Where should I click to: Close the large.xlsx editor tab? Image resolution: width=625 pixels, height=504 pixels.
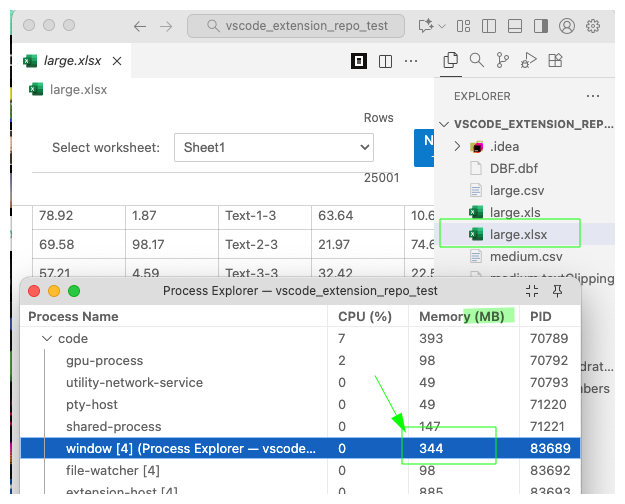tap(117, 62)
